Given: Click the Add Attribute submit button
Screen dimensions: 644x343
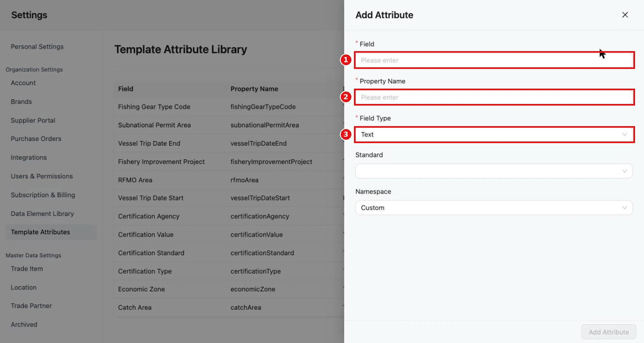Looking at the screenshot, I should coord(608,332).
